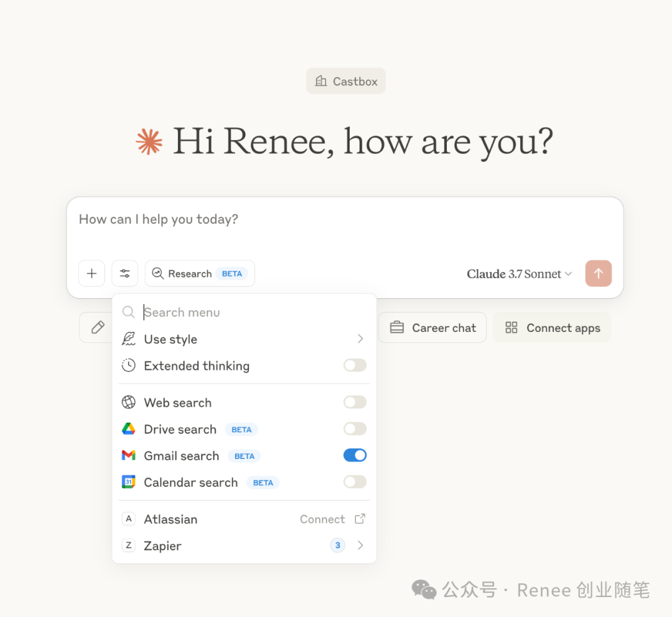Toggle Extended thinking switch
The height and width of the screenshot is (617, 672).
[x=355, y=365]
